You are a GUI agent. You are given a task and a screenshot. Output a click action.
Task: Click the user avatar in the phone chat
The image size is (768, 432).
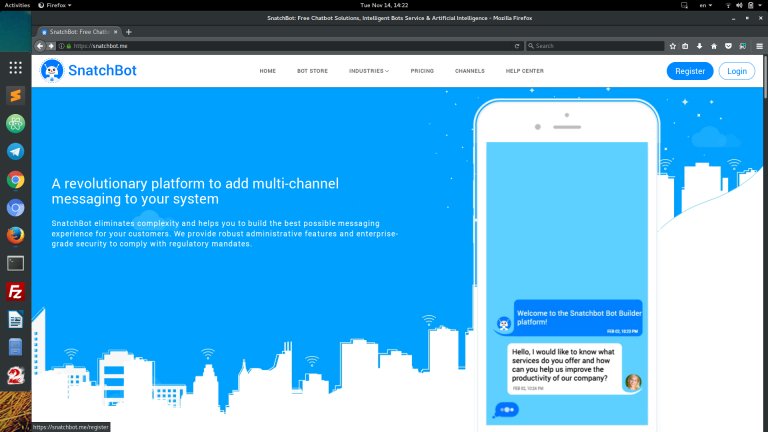pos(633,382)
